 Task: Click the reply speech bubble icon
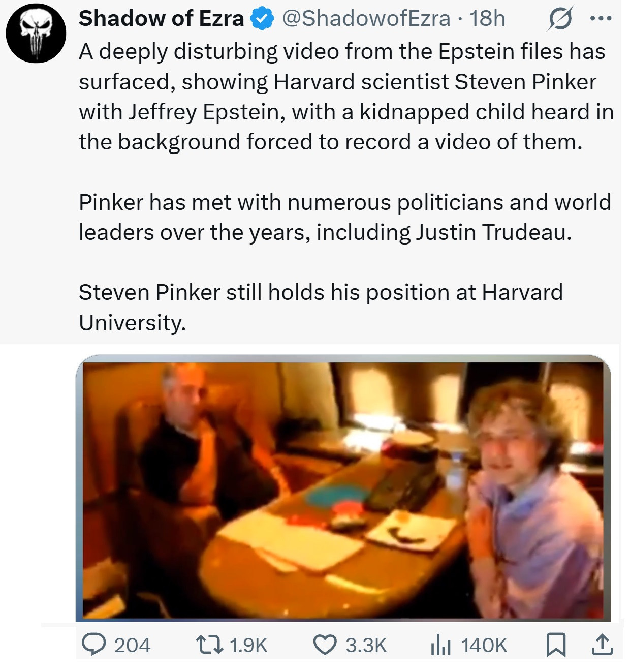94,645
